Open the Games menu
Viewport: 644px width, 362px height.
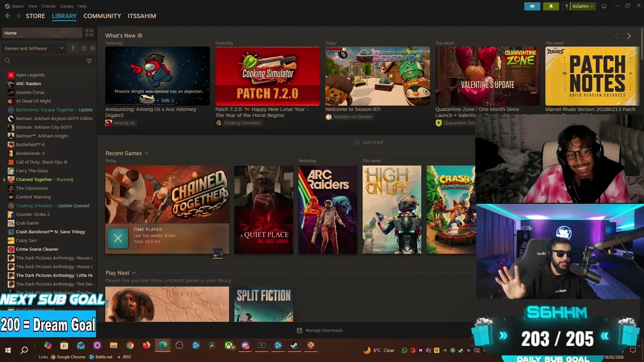point(66,6)
